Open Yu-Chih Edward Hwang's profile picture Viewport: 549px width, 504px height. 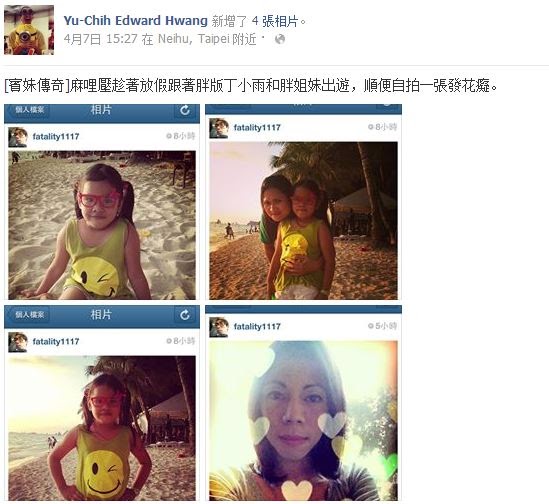point(29,30)
